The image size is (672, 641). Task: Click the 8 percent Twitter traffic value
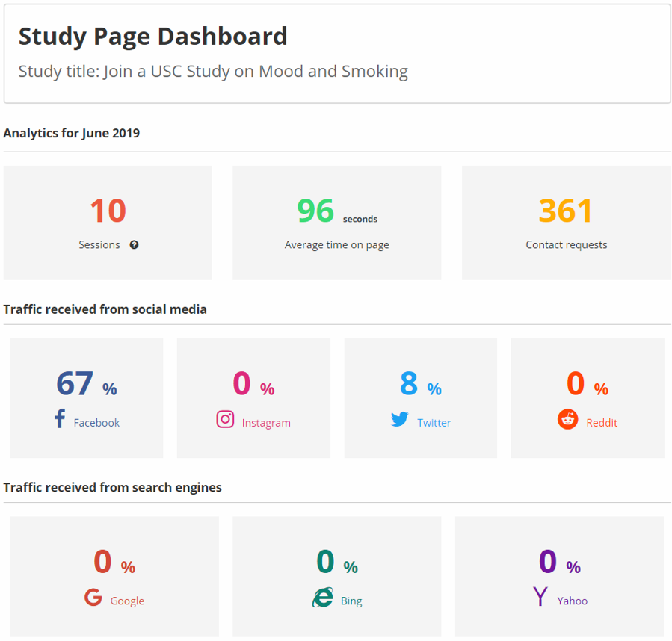[x=409, y=384]
